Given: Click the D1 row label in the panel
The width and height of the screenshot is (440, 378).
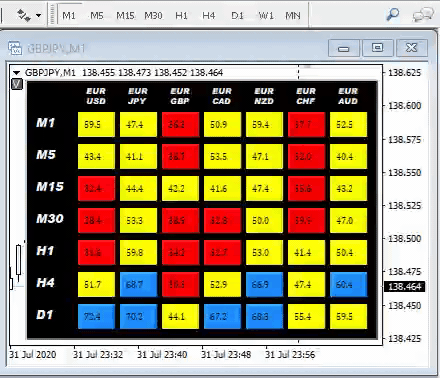Looking at the screenshot, I should pos(45,315).
